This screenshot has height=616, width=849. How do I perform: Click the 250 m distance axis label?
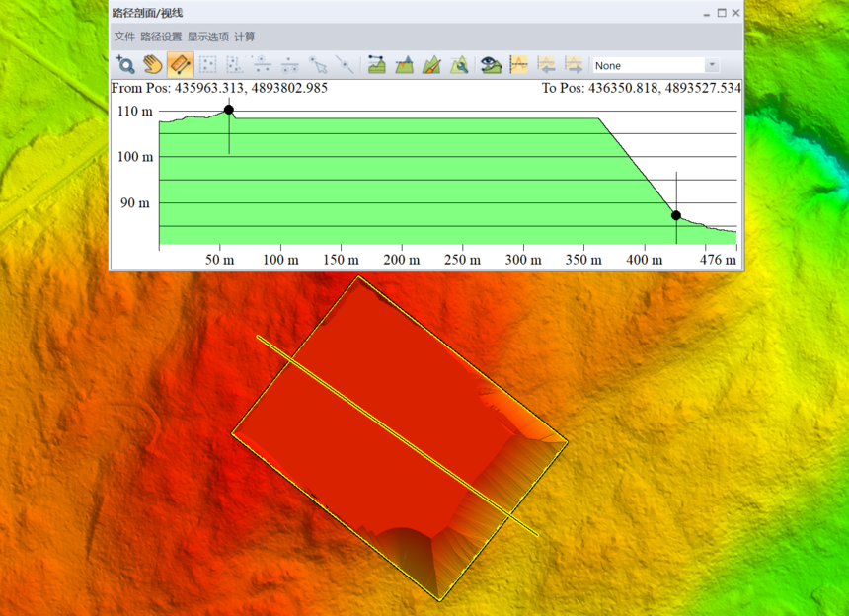tap(462, 260)
